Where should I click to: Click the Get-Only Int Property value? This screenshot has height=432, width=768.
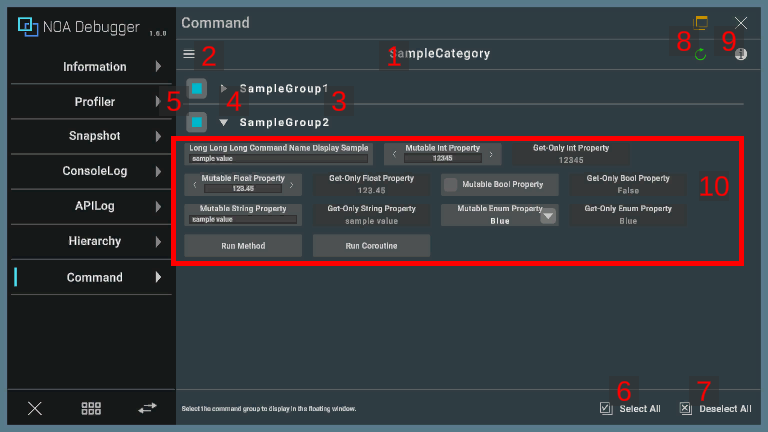571,160
